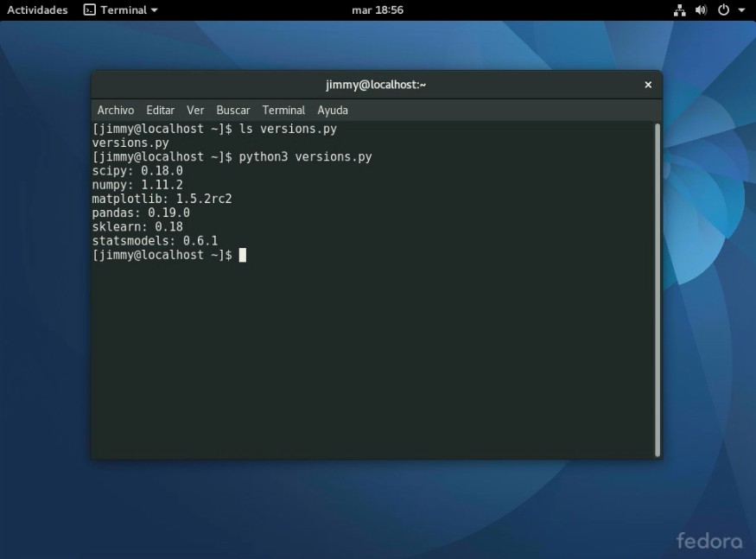Click the fedora logo on desktop
The height and width of the screenshot is (559, 756).
point(708,542)
